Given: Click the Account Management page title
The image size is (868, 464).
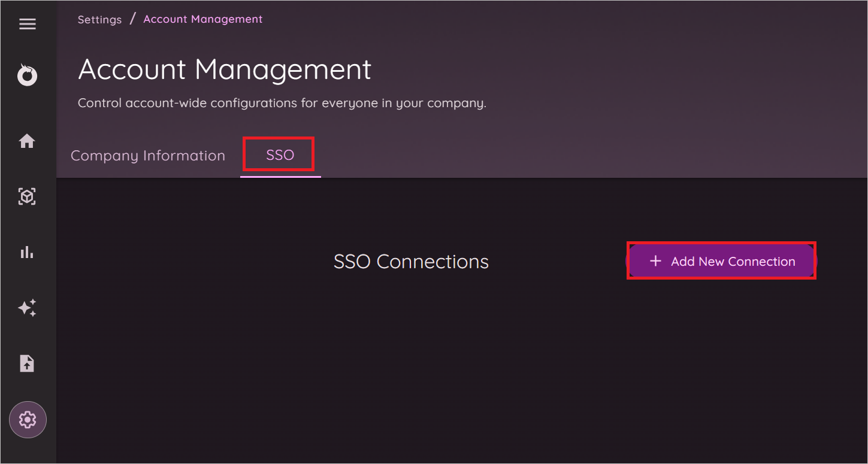Looking at the screenshot, I should coord(224,69).
